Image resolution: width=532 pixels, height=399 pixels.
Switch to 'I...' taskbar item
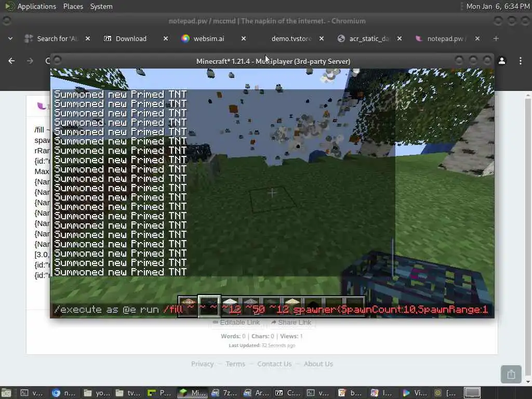point(382,393)
